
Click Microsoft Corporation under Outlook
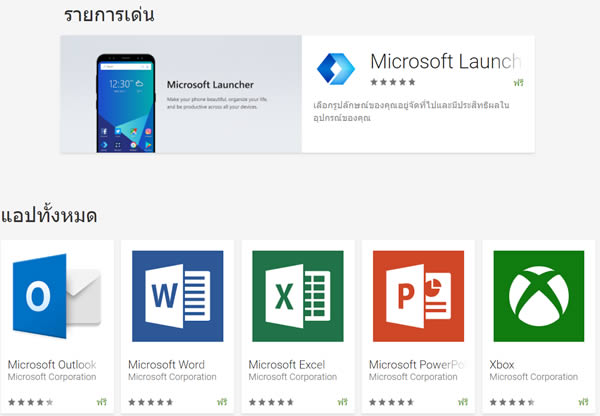pos(52,378)
